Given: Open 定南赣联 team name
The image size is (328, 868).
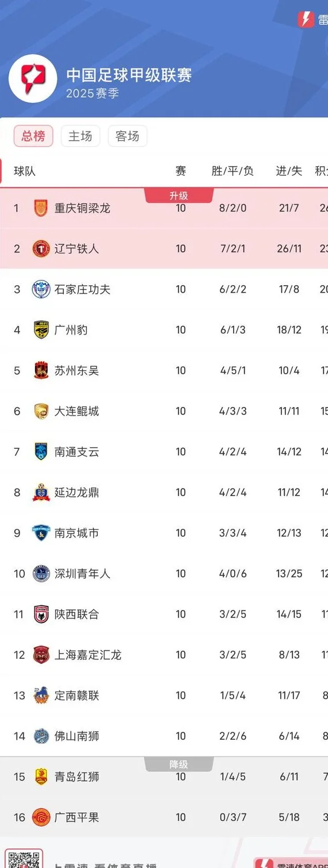Looking at the screenshot, I should pyautogui.click(x=77, y=696).
